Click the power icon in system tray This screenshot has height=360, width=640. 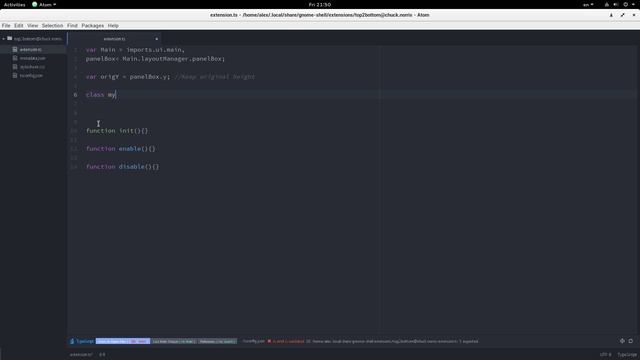pos(625,4)
